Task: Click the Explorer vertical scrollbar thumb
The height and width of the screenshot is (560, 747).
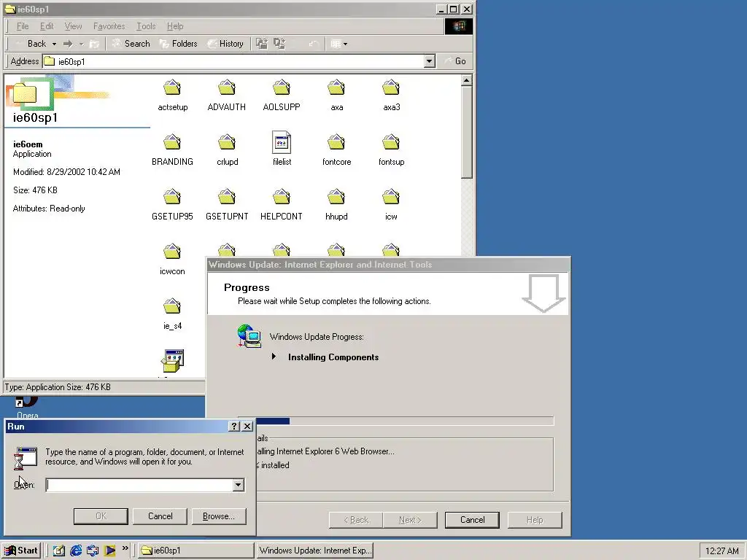Action: point(466,133)
